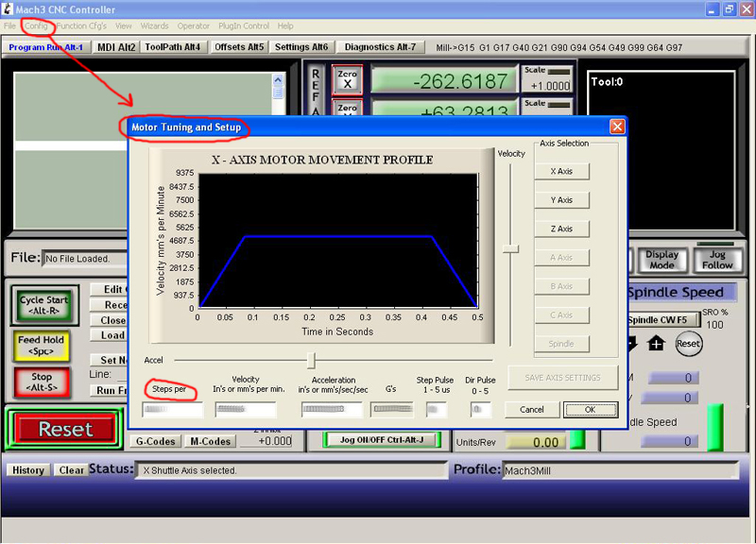
Task: Select X Axis in Axis Selection
Action: pos(561,171)
